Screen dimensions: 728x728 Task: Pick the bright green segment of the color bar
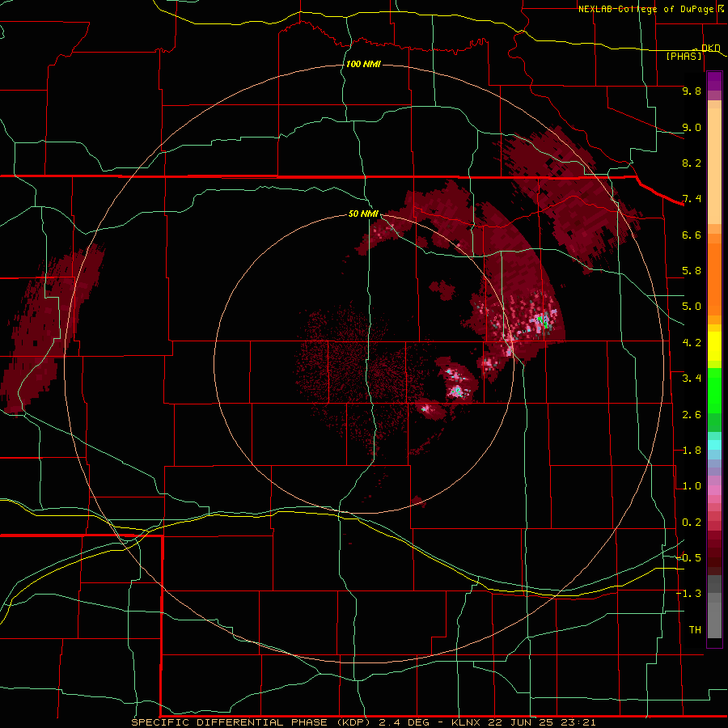click(714, 390)
